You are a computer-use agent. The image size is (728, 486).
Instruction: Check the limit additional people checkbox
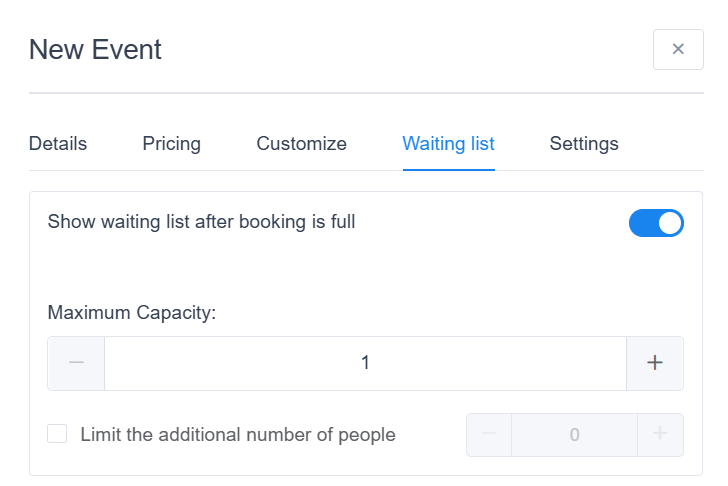pos(58,434)
